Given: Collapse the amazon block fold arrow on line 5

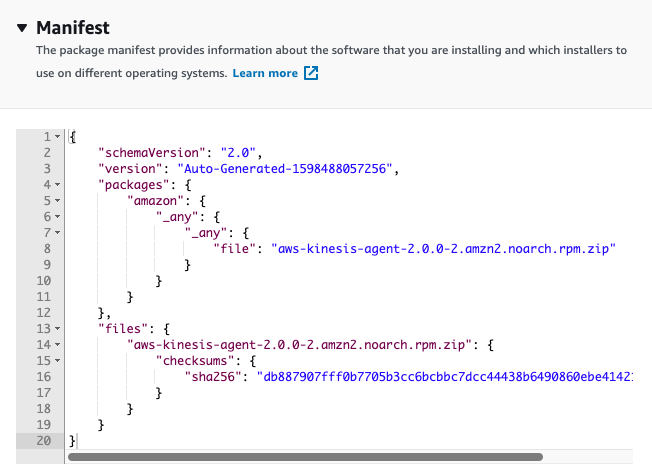Looking at the screenshot, I should coord(57,200).
